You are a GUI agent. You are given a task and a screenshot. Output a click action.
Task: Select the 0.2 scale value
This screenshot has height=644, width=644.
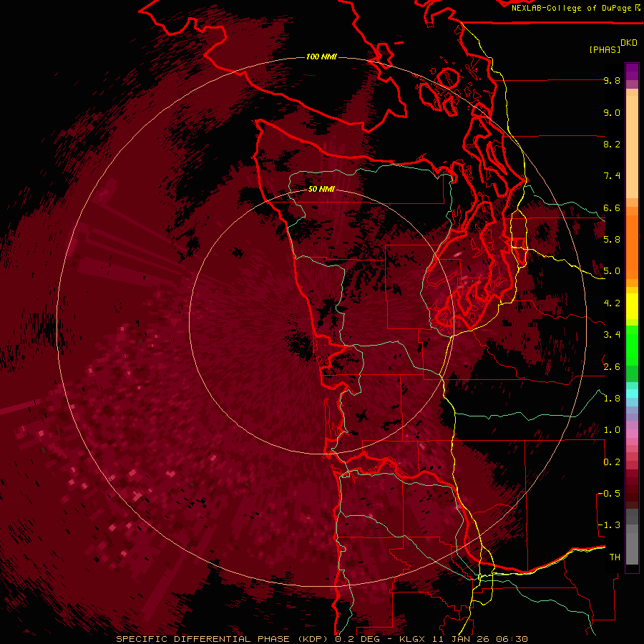coord(612,462)
